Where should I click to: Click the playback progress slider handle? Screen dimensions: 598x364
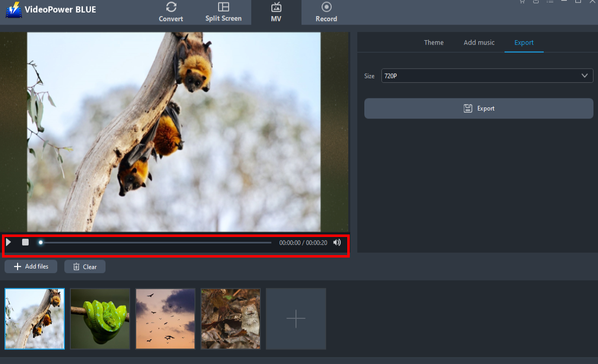41,242
